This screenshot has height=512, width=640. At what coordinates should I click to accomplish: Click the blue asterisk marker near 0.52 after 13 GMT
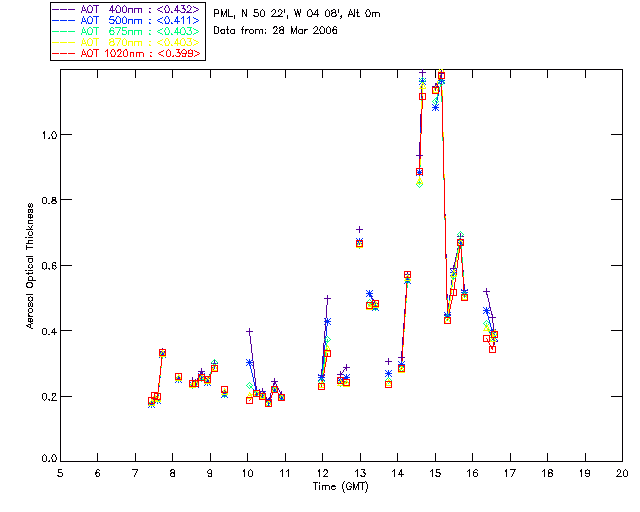[369, 294]
